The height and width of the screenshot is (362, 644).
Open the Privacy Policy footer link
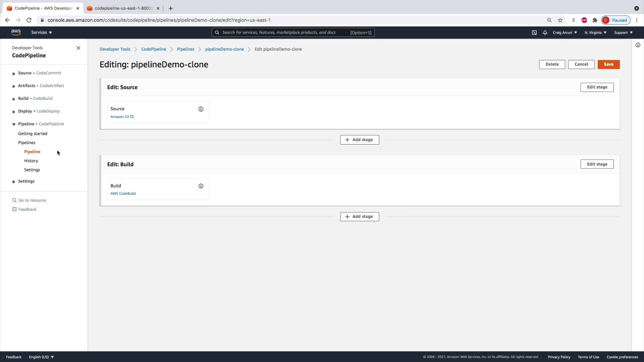(x=559, y=357)
